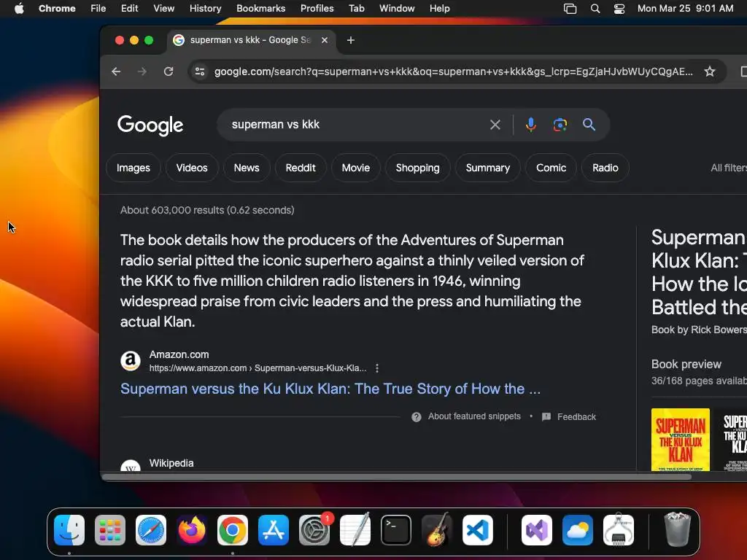Launch GarageBand from the dock

[437, 530]
